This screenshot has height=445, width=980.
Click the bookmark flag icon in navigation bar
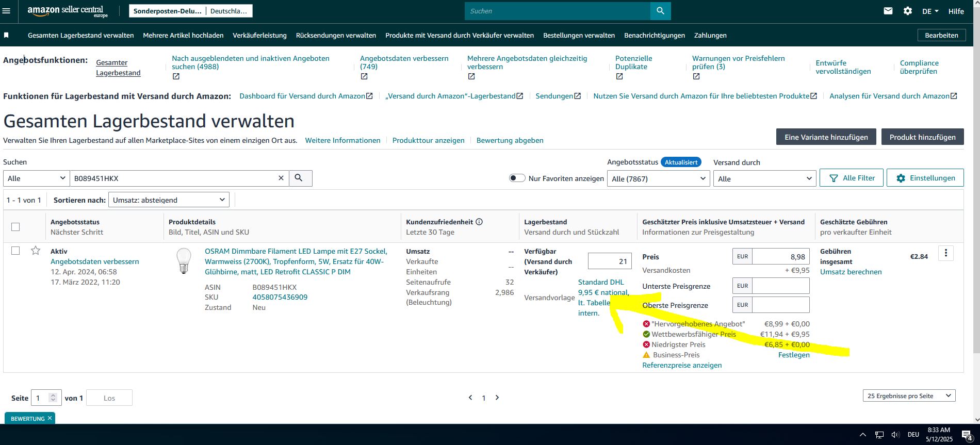click(x=6, y=35)
